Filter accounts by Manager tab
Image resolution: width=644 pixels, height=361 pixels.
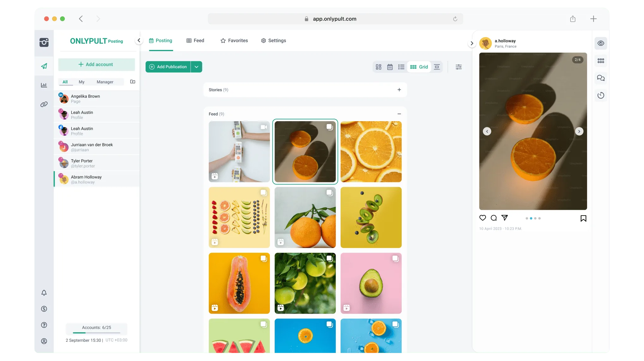[x=105, y=82]
